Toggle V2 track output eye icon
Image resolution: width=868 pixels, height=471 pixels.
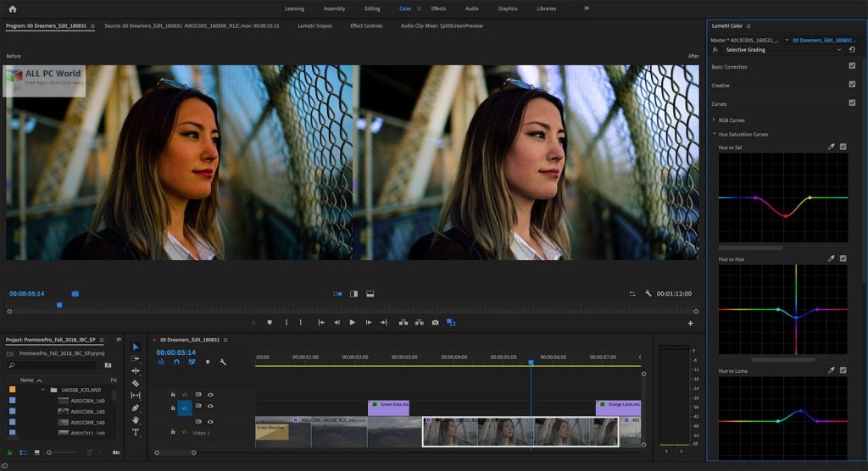click(x=210, y=407)
